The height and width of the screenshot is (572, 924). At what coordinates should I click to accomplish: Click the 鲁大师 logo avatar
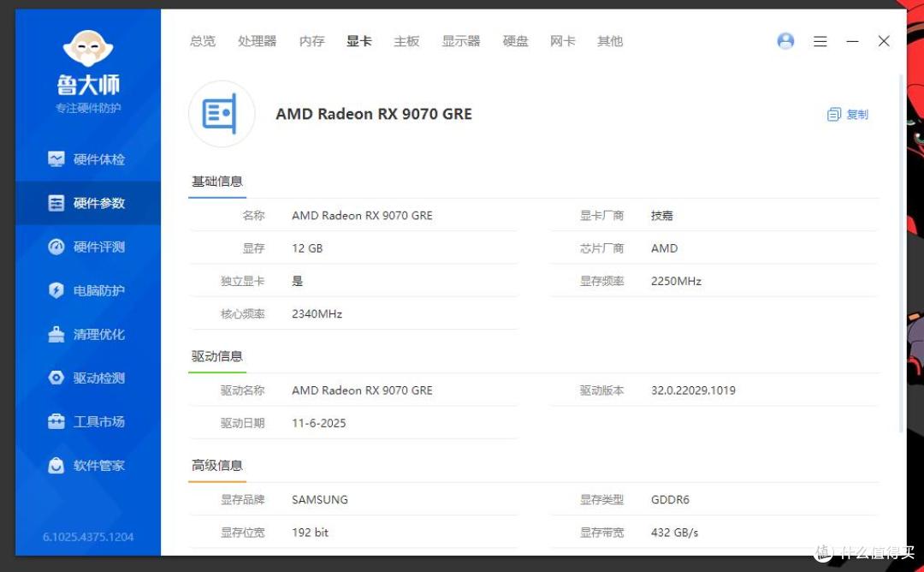click(x=88, y=48)
